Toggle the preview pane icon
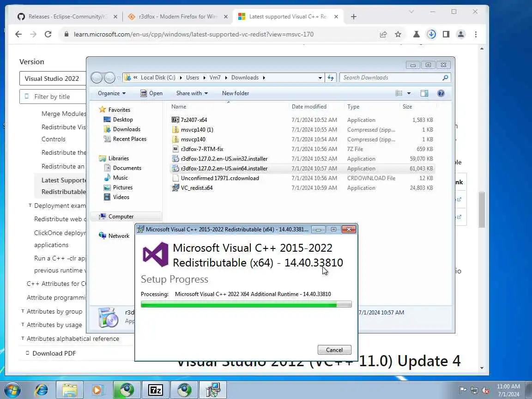This screenshot has height=399, width=532. 424,93
